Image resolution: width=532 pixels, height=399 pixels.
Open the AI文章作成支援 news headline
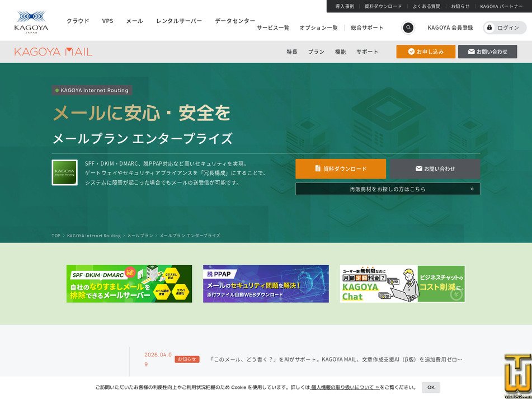tap(336, 359)
